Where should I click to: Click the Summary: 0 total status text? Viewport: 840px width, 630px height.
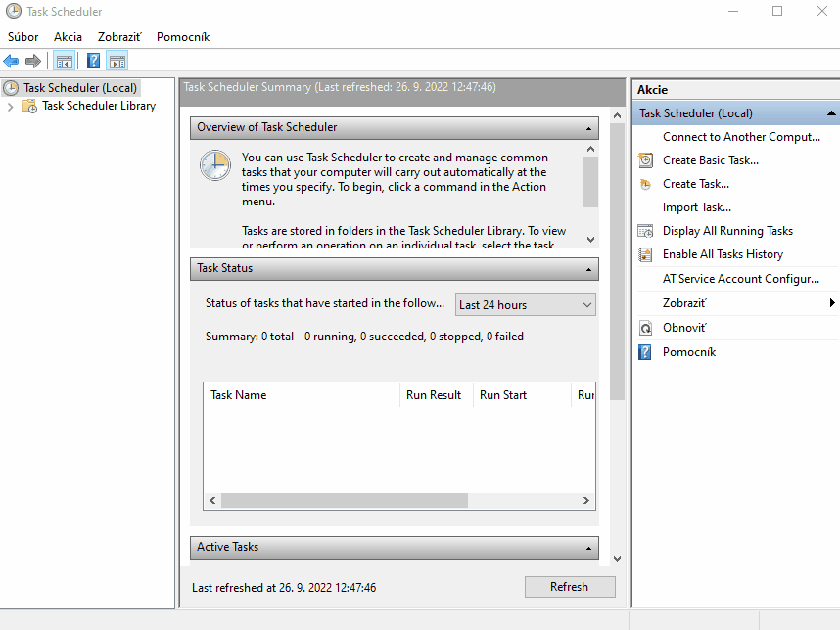pyautogui.click(x=364, y=337)
